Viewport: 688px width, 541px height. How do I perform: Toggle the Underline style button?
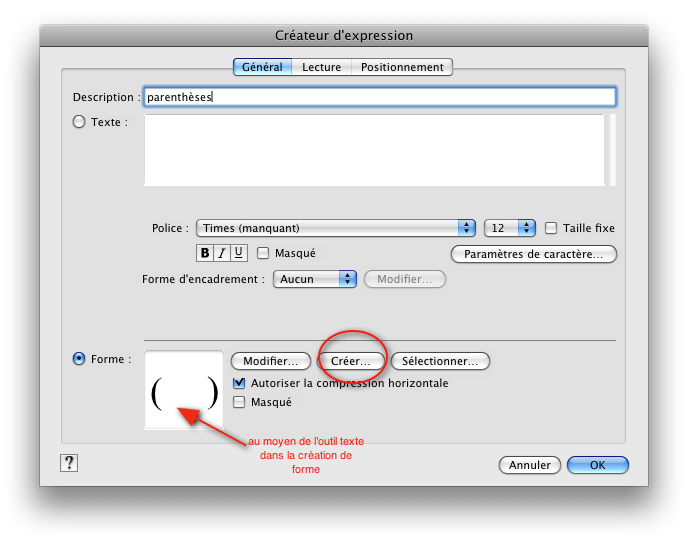[239, 254]
